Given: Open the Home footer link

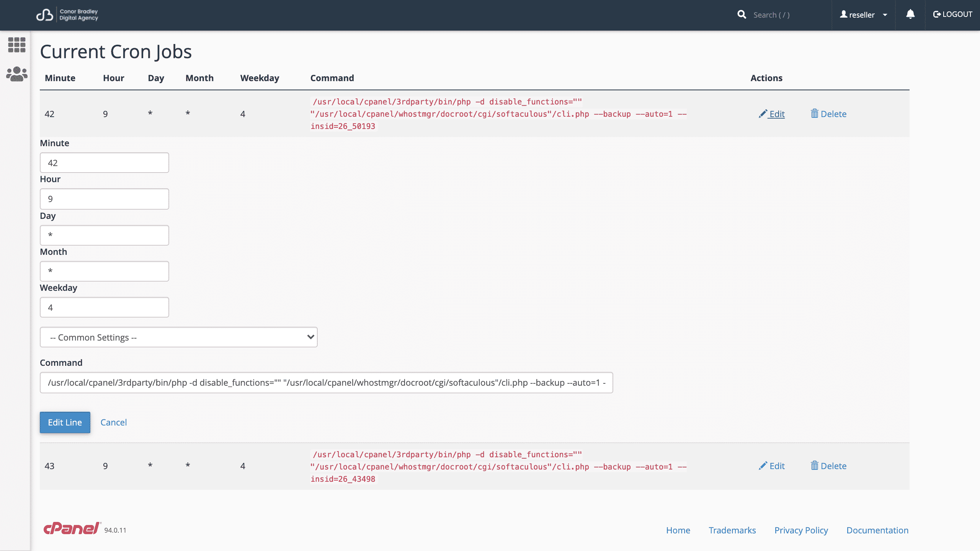Looking at the screenshot, I should (678, 530).
